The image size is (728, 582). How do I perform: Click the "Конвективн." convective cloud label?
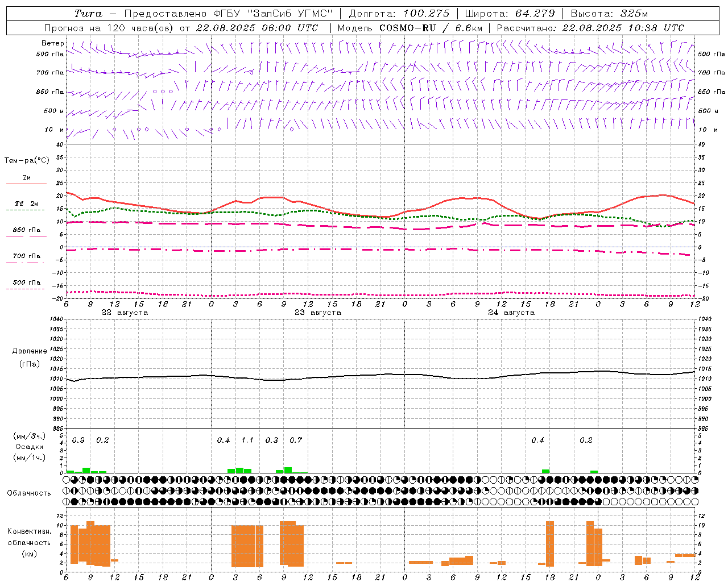pos(29,531)
